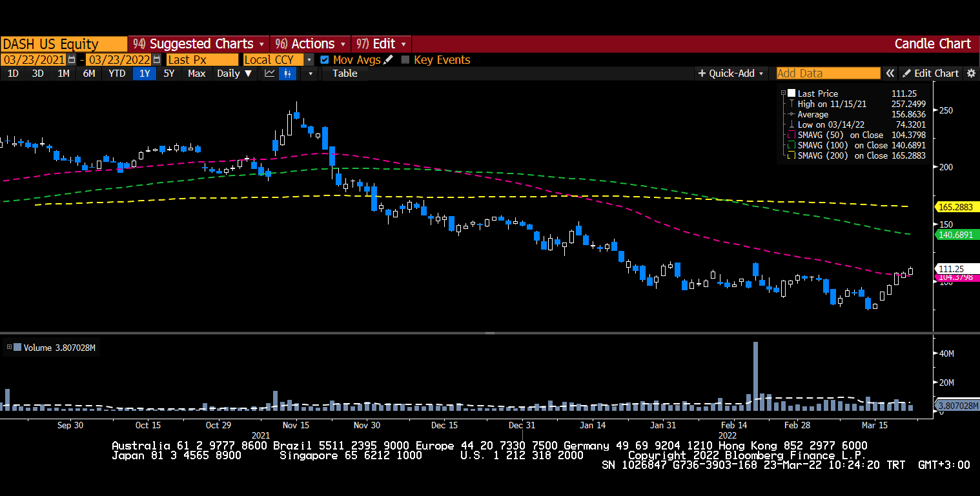Open the Local CCY currency dropdown arrow
This screenshot has height=496, width=980.
point(309,60)
